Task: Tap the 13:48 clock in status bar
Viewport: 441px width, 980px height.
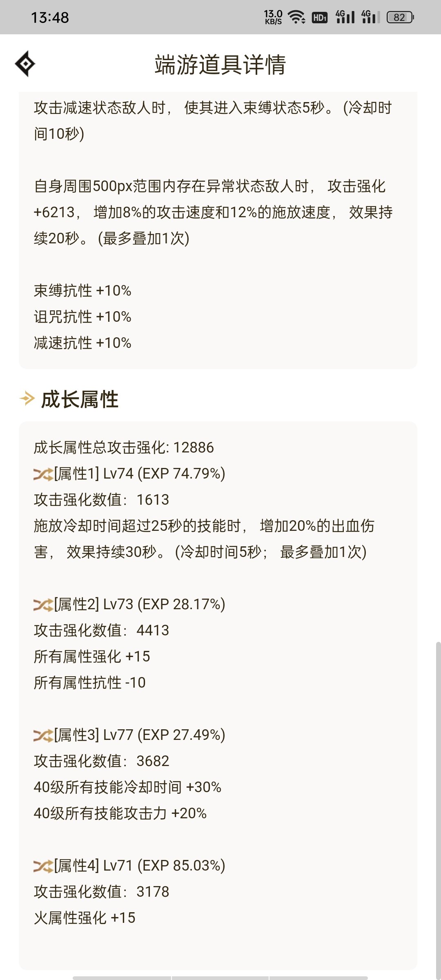Action: pos(50,18)
